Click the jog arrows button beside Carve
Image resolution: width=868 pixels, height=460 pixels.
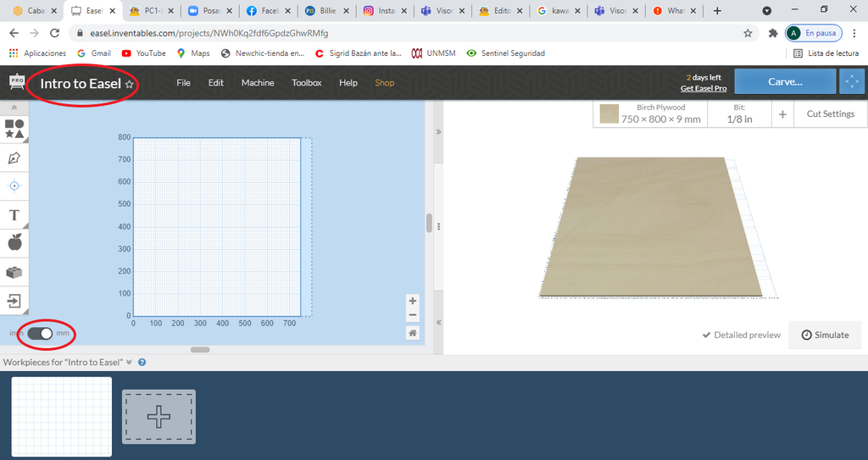click(852, 81)
